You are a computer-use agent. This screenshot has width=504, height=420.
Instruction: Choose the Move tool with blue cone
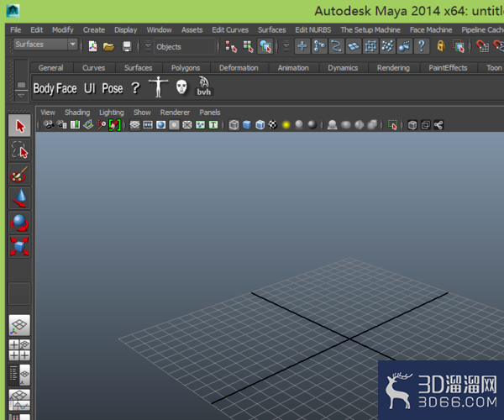tap(19, 198)
